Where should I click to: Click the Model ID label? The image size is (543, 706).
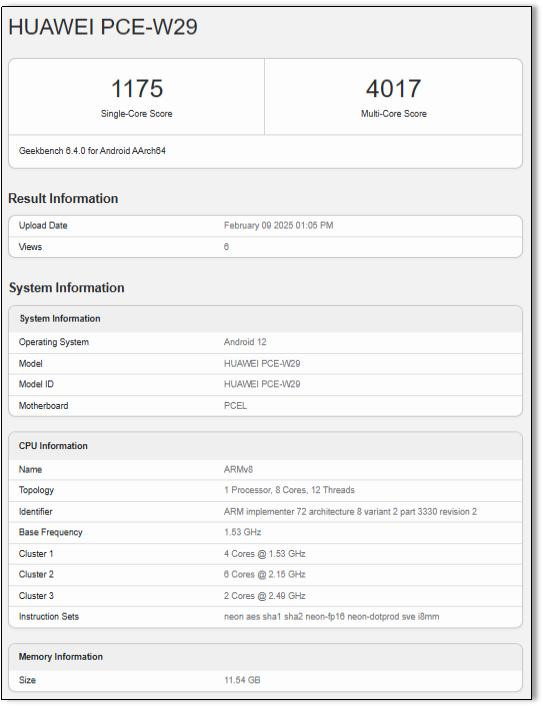(36, 384)
